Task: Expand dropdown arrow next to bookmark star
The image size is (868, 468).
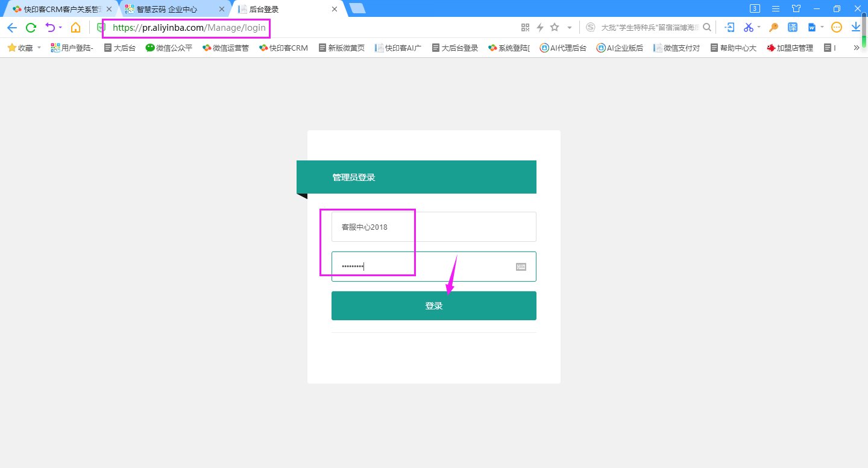Action: (x=569, y=28)
